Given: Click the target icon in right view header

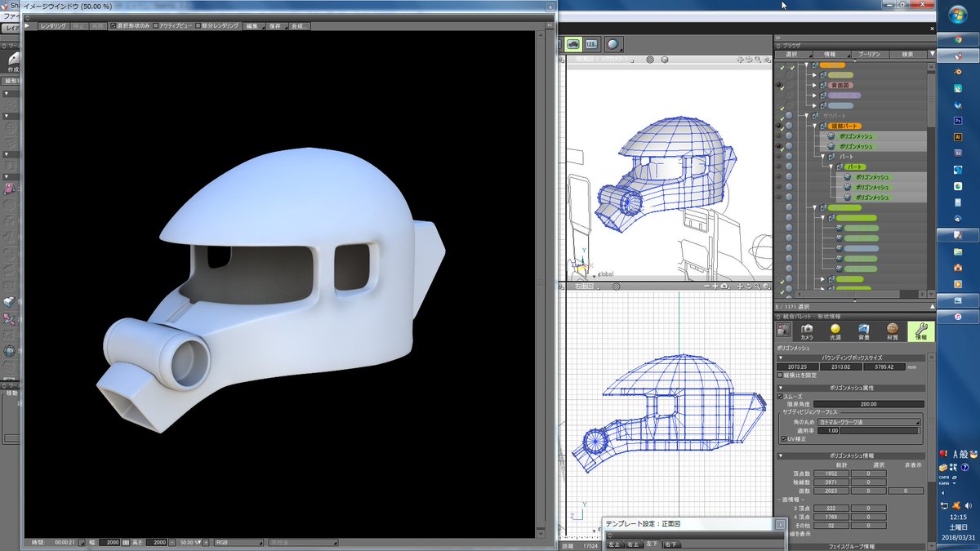Looking at the screenshot, I should [x=617, y=287].
